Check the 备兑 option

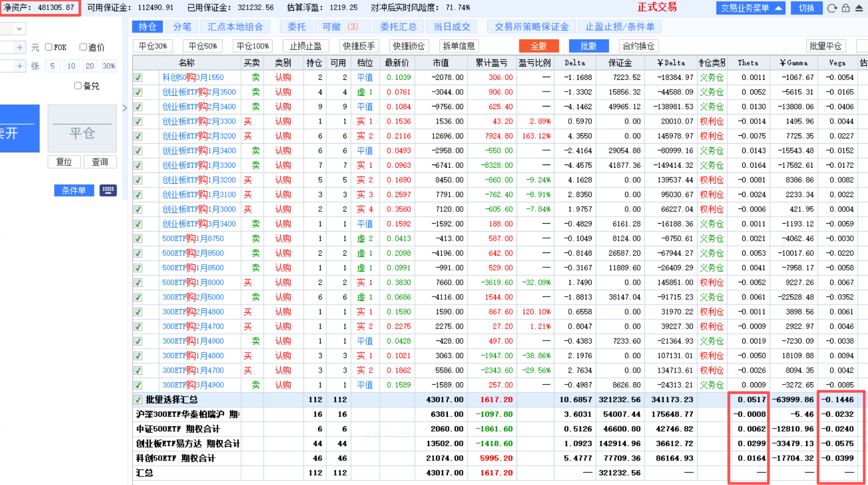point(78,86)
